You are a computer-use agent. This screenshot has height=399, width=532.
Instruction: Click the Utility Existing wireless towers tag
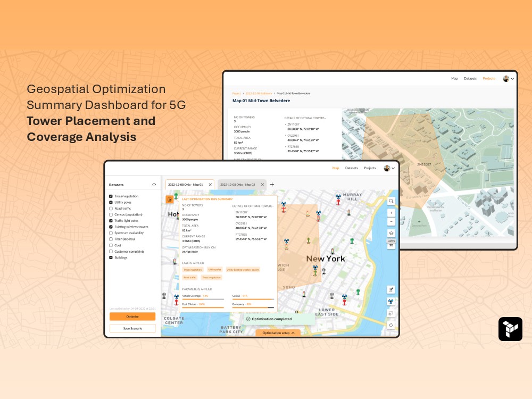tap(243, 270)
